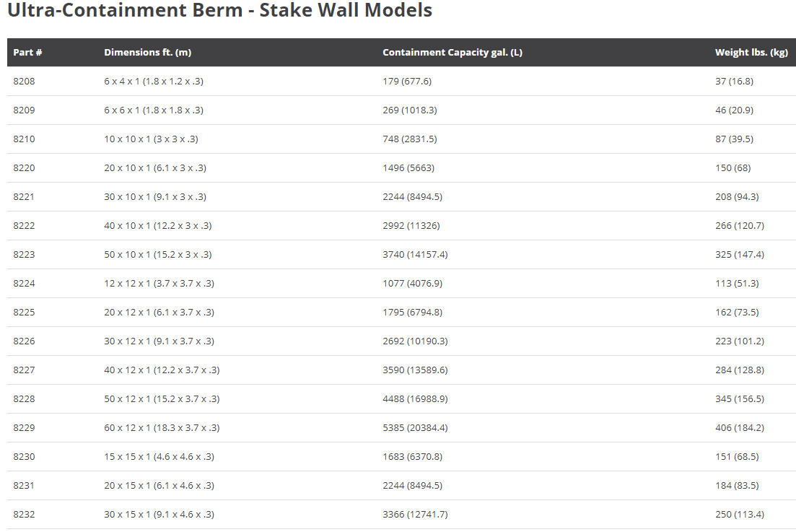796x532 pixels.
Task: Select part number 8224
Action: click(x=24, y=284)
